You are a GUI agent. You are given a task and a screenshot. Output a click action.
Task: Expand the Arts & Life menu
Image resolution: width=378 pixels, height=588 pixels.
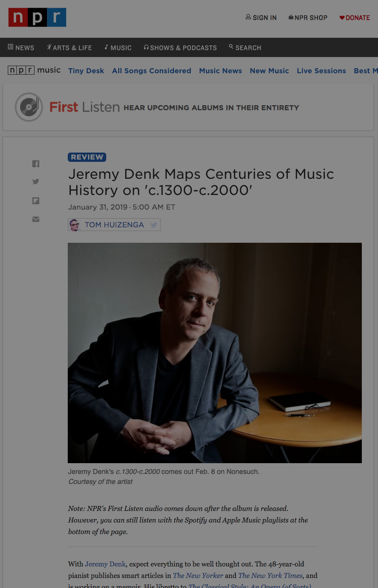pos(69,48)
